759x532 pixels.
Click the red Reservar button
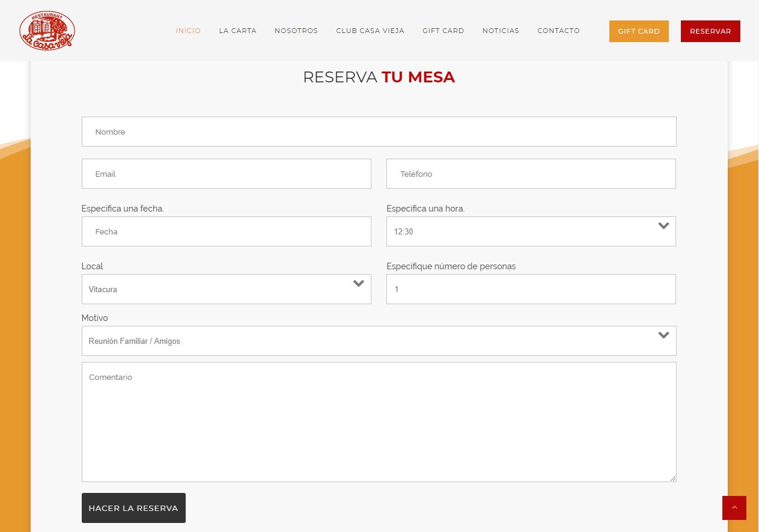(x=710, y=31)
